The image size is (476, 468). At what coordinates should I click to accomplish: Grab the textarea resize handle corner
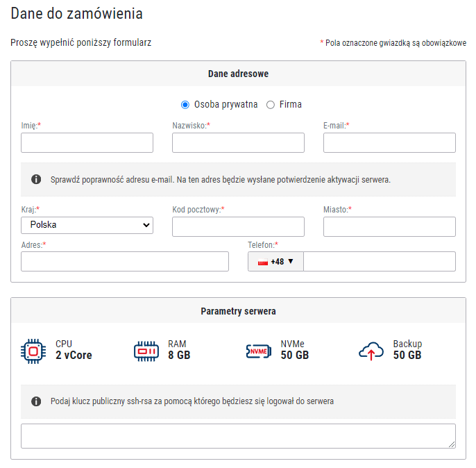coord(452,444)
